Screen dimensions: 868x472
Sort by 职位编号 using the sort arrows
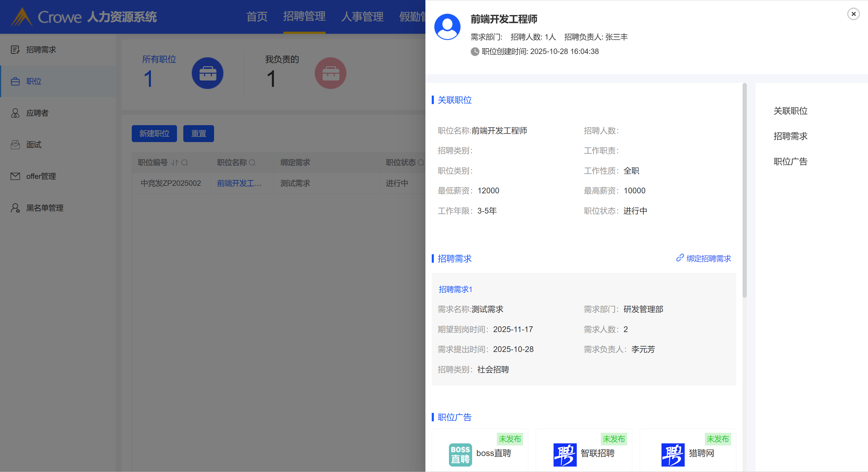click(x=175, y=163)
